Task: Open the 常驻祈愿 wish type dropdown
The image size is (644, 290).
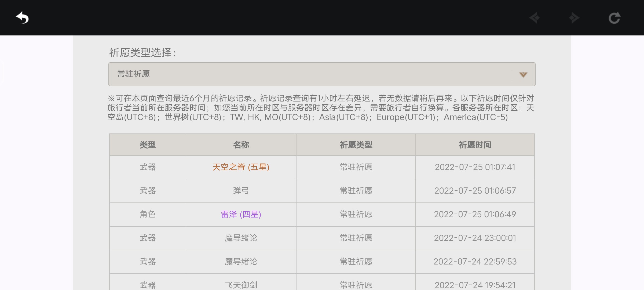Action: coord(322,74)
